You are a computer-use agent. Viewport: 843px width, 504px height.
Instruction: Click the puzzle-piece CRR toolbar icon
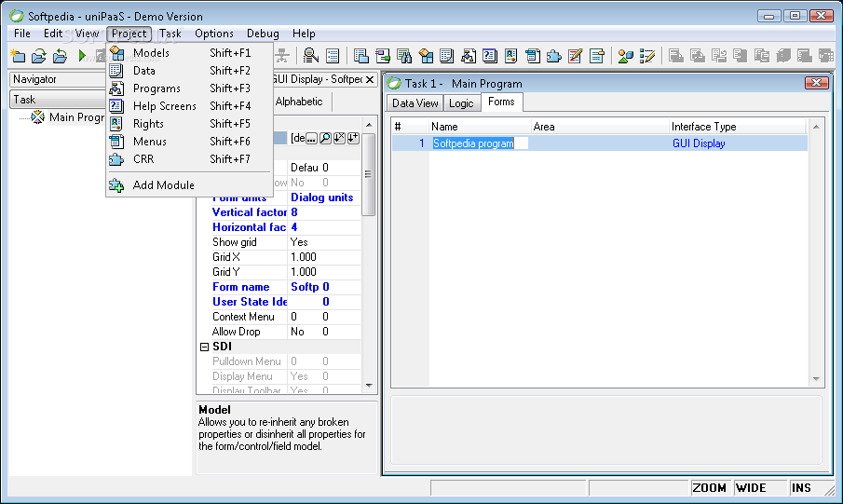pyautogui.click(x=553, y=55)
